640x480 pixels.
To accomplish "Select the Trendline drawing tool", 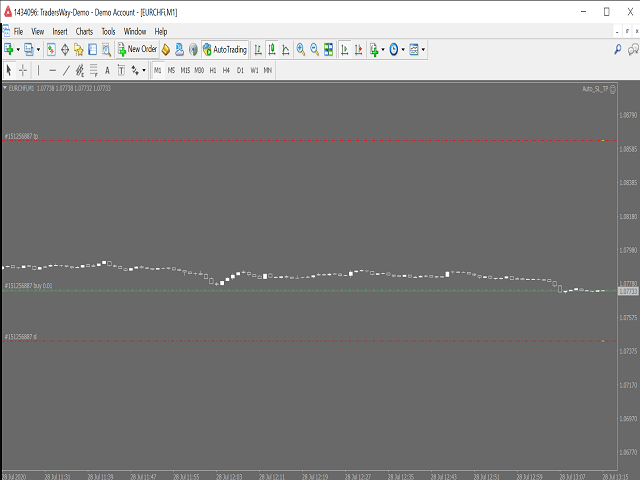I will tap(66, 70).
